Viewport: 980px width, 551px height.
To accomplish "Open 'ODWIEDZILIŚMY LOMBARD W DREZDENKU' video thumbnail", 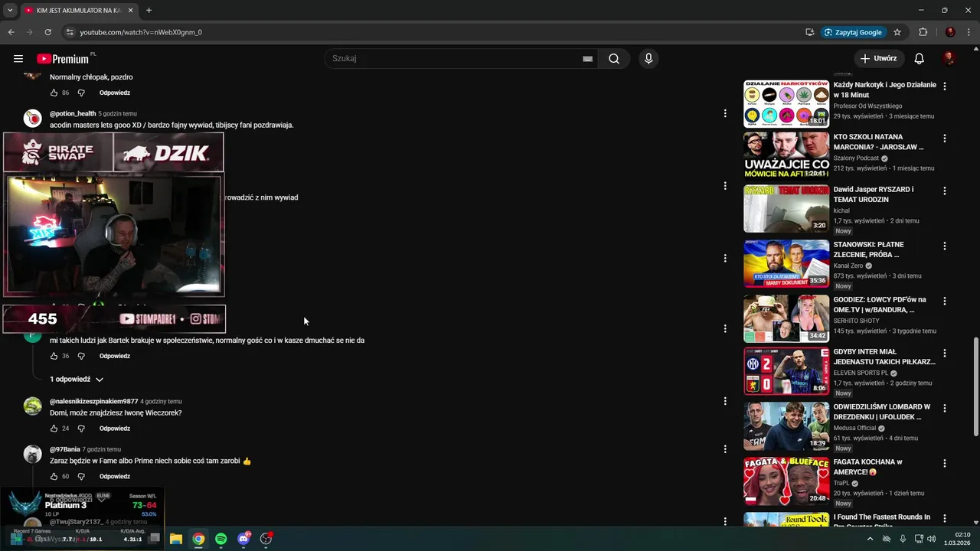I will (786, 425).
